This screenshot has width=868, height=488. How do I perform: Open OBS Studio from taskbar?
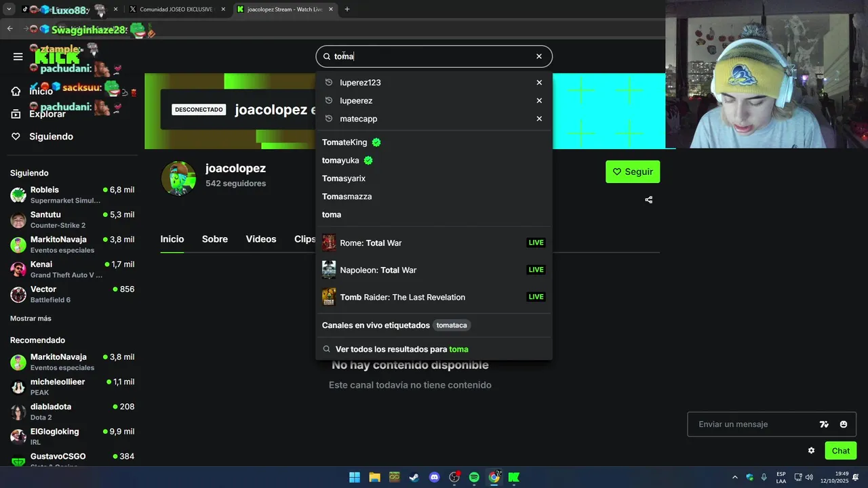point(454,477)
